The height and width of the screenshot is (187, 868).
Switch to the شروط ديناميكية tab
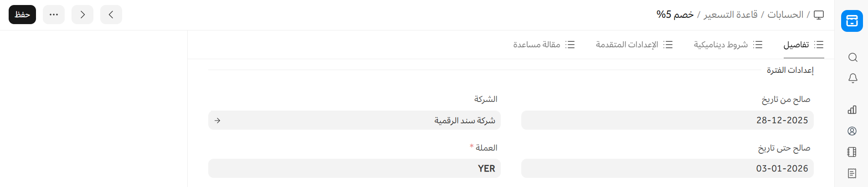728,45
